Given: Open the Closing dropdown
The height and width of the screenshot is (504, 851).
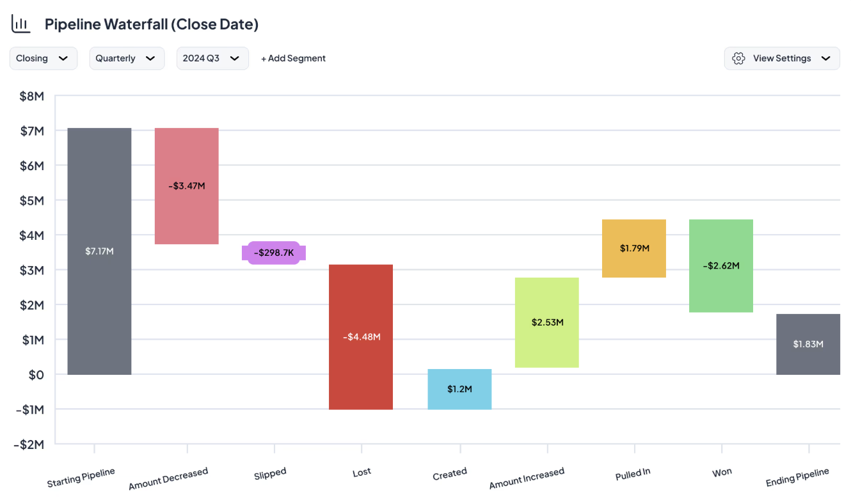Looking at the screenshot, I should click(43, 58).
